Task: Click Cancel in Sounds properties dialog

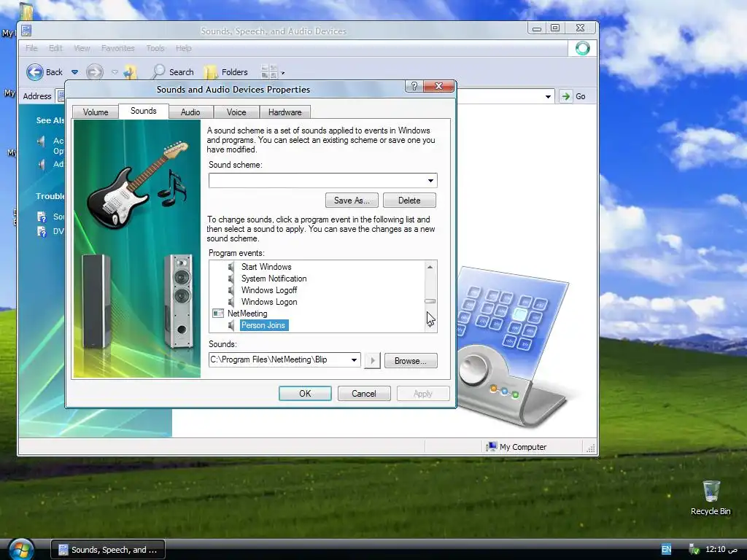Action: click(364, 393)
